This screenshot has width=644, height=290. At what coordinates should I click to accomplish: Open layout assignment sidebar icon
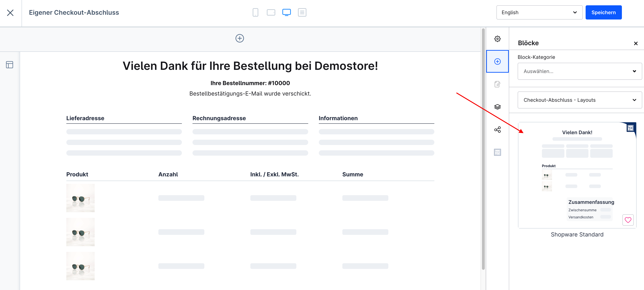click(x=497, y=152)
